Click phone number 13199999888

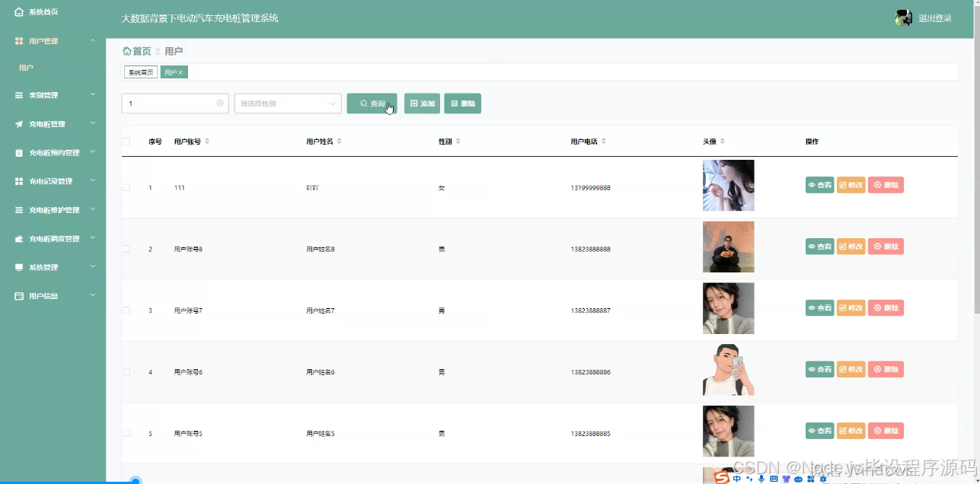[590, 187]
